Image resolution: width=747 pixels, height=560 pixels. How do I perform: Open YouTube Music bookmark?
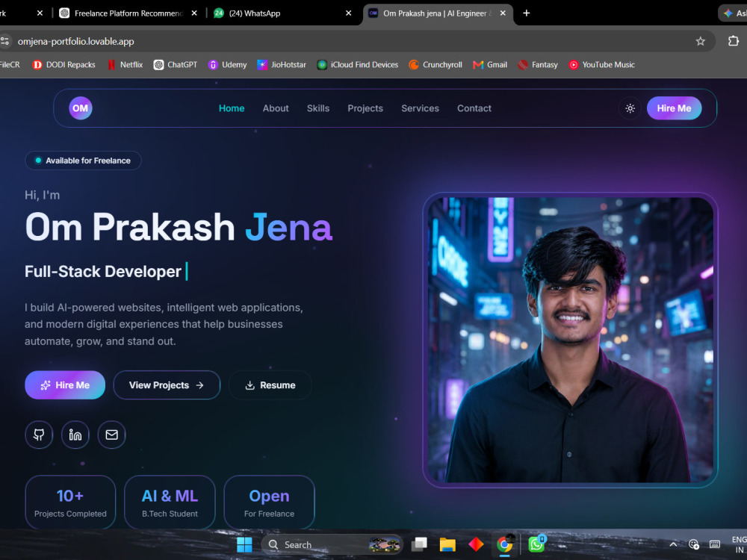click(x=601, y=65)
